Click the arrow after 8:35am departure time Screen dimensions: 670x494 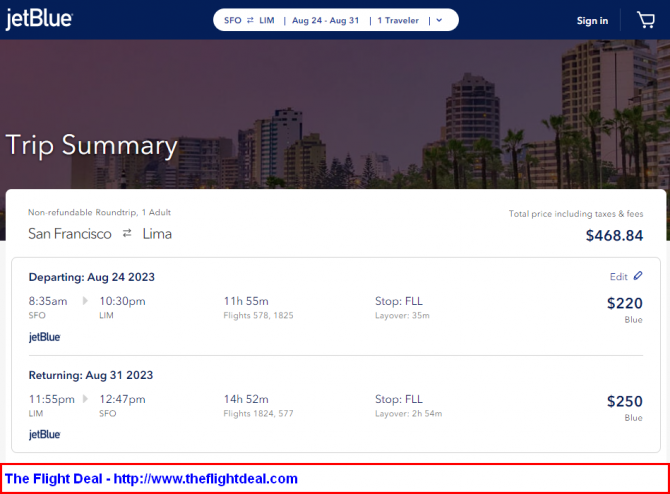pyautogui.click(x=85, y=301)
